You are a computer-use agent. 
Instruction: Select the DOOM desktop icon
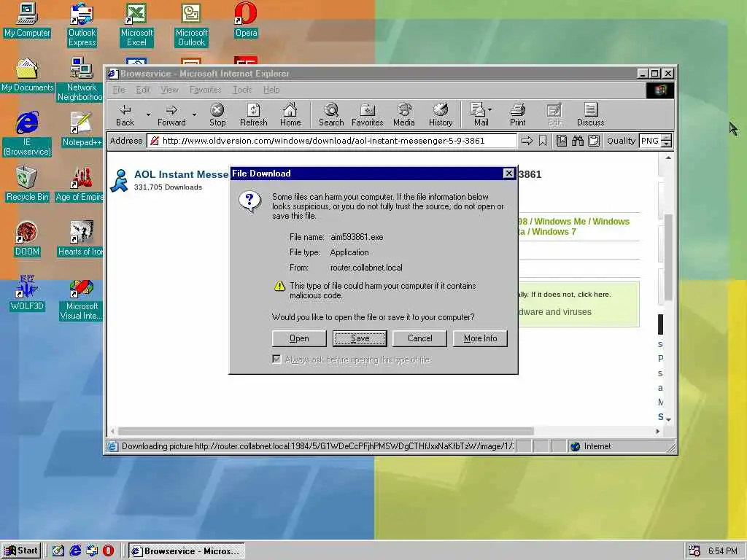(27, 238)
